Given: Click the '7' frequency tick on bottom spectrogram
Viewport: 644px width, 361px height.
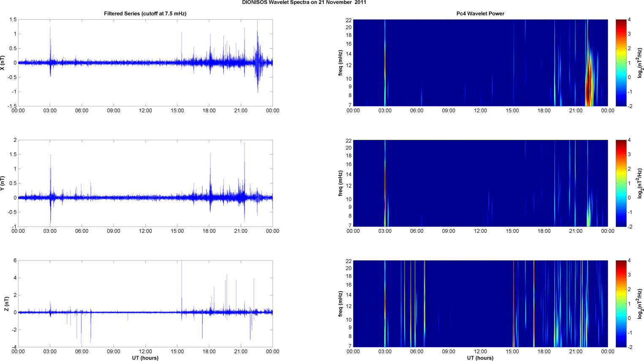Looking at the screenshot, I should (350, 346).
